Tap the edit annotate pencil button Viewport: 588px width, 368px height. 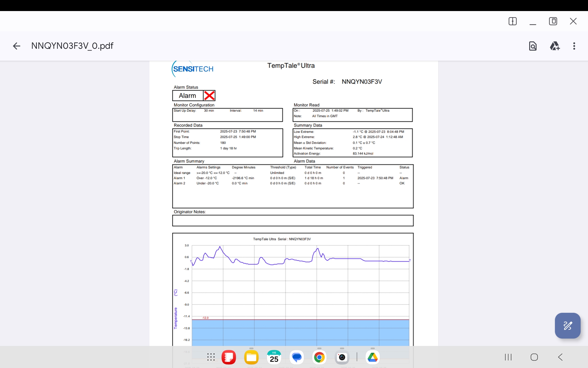[567, 326]
